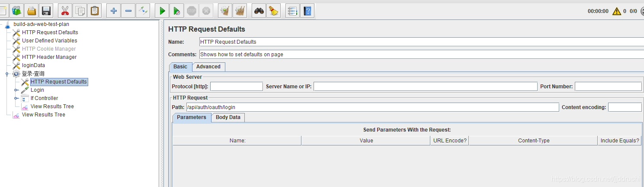Open the Templates toolbar icon
The image size is (644, 187).
(17, 11)
